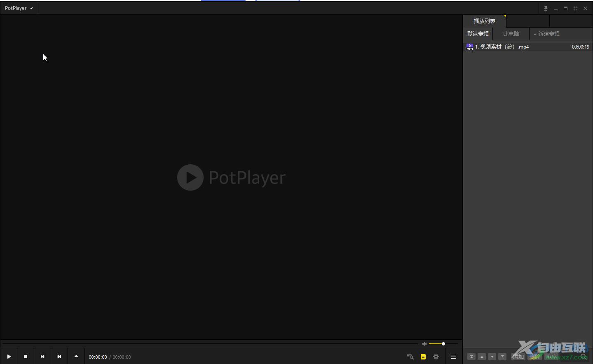Click the total time display after the slash

(122, 357)
